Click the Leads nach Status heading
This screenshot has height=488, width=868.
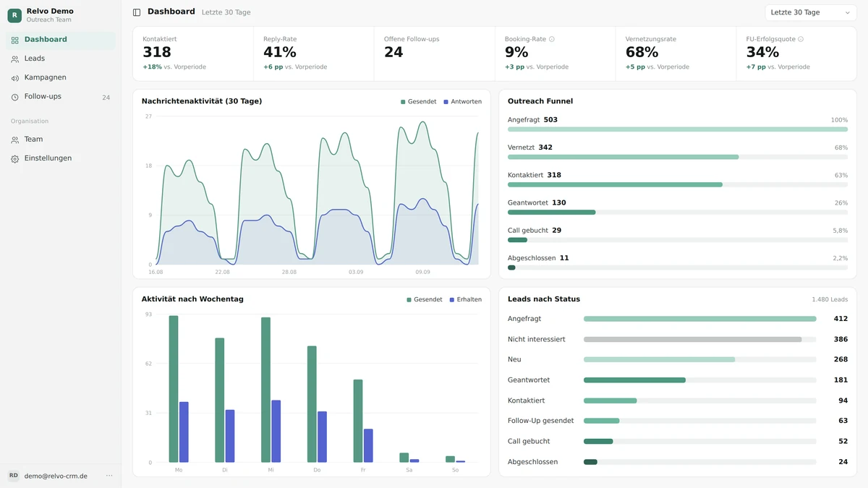[x=544, y=299]
